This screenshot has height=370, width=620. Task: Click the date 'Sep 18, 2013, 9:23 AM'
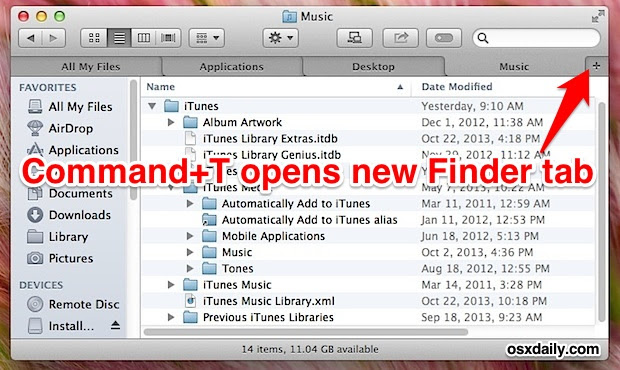click(x=482, y=317)
